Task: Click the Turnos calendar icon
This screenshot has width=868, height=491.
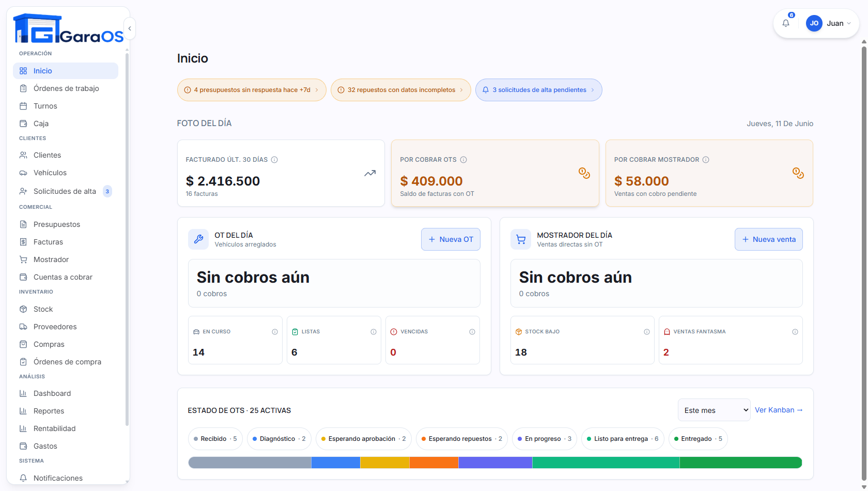Action: [x=23, y=106]
